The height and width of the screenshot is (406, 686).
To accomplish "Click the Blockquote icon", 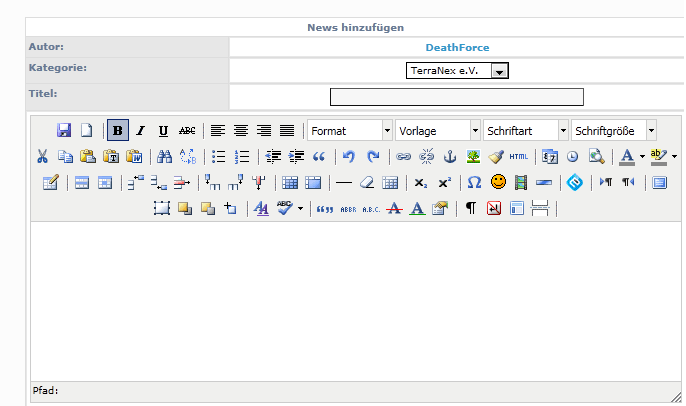I will click(x=319, y=156).
